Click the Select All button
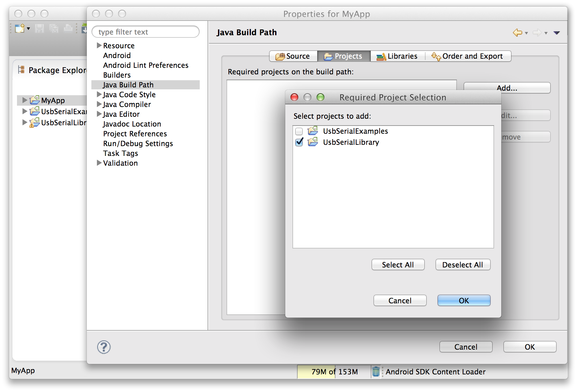The width and height of the screenshot is (577, 392). click(x=398, y=264)
